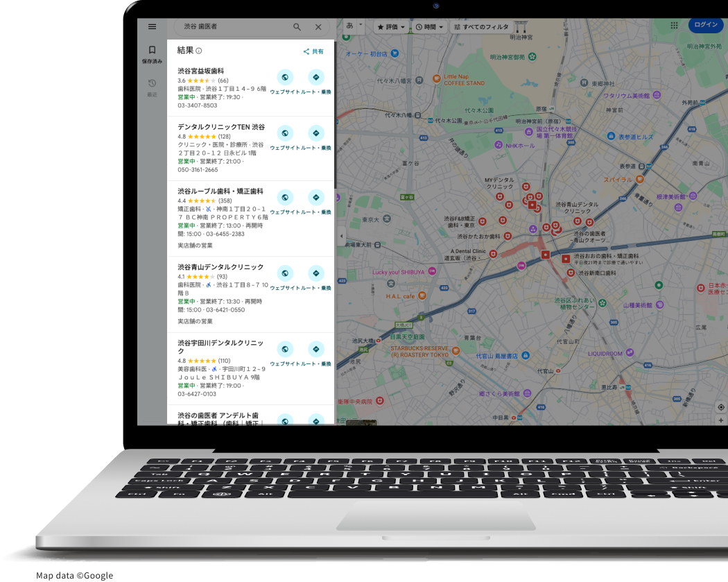Screen dimensions: 728x582
Task: Zoom in the map with plus
Action: pos(721,420)
